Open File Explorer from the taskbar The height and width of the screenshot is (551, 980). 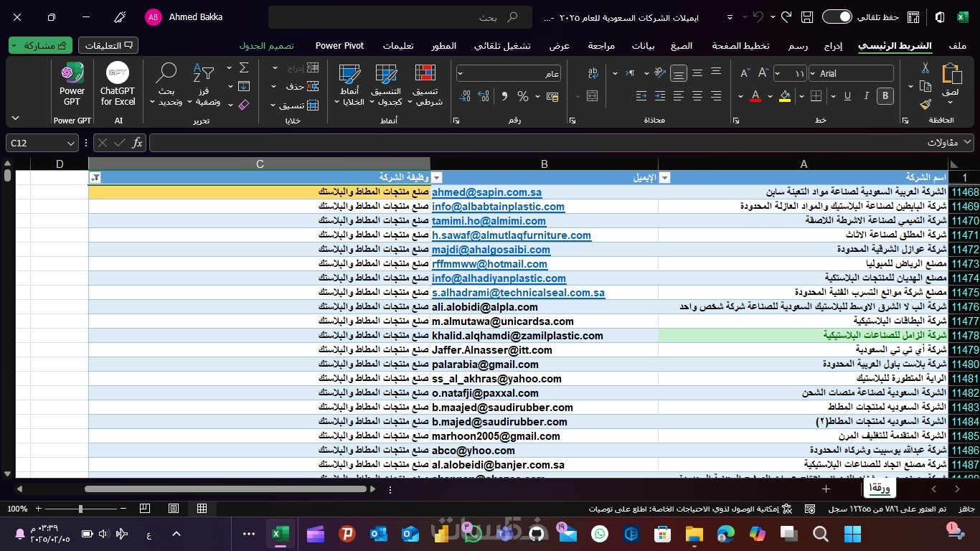coord(694,534)
